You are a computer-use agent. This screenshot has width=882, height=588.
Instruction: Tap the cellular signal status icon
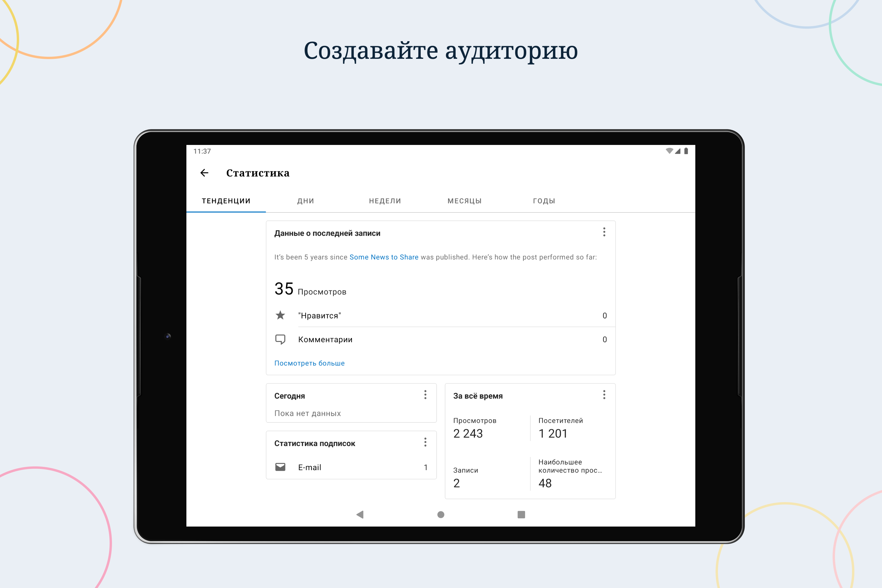click(x=678, y=151)
